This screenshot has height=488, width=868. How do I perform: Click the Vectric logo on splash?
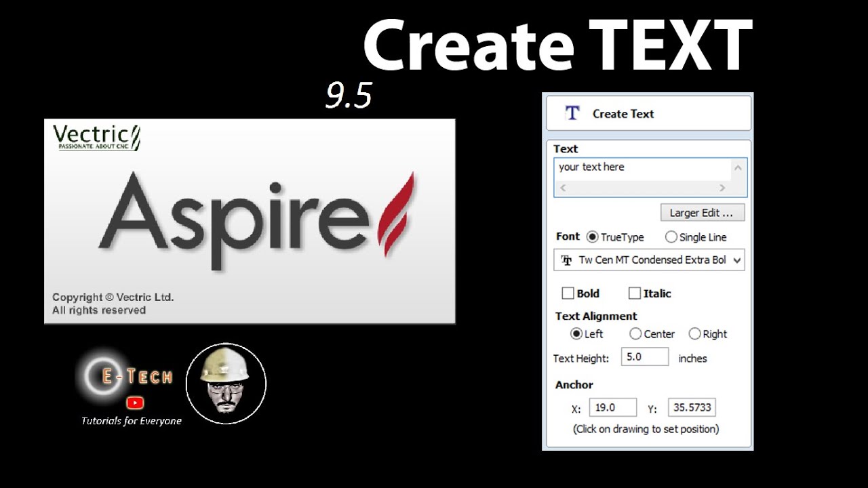pos(96,138)
